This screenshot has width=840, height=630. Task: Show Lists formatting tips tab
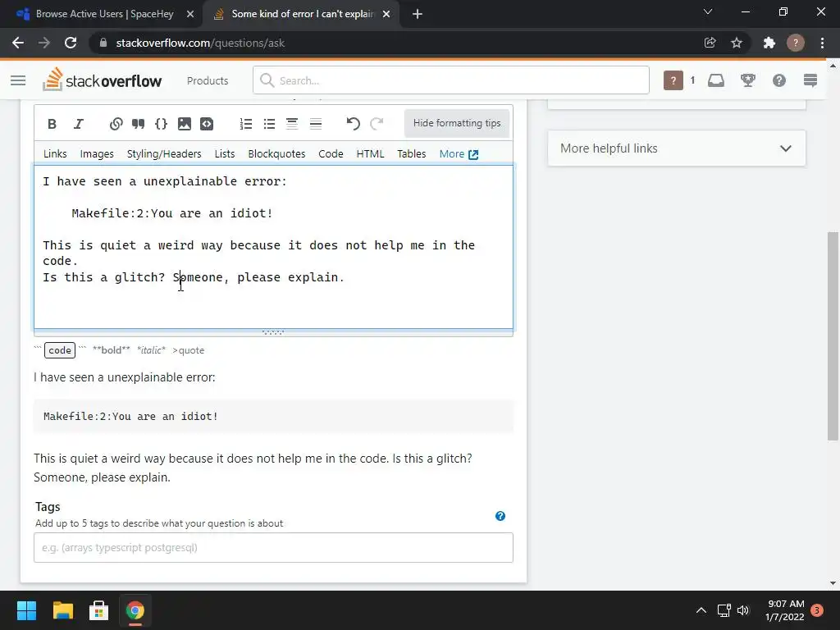(x=225, y=153)
